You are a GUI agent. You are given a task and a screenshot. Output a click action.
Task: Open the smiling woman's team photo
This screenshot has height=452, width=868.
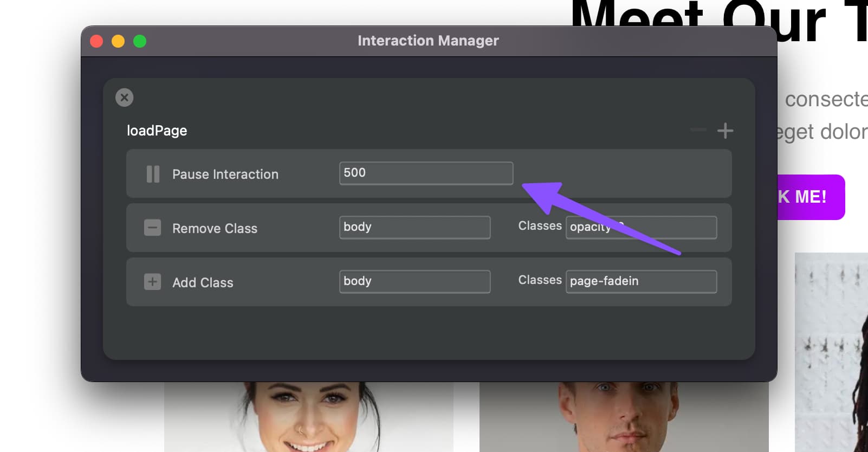(308, 417)
